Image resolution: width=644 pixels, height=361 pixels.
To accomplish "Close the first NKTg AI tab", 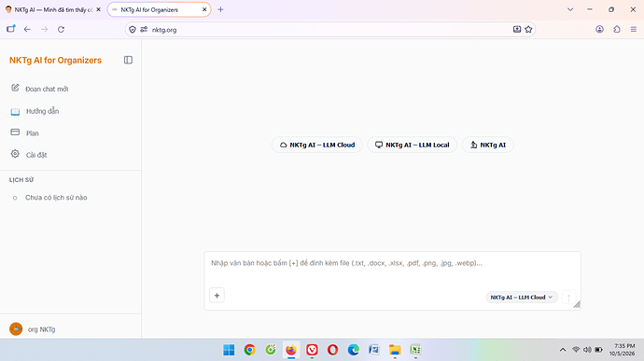I will click(x=99, y=9).
